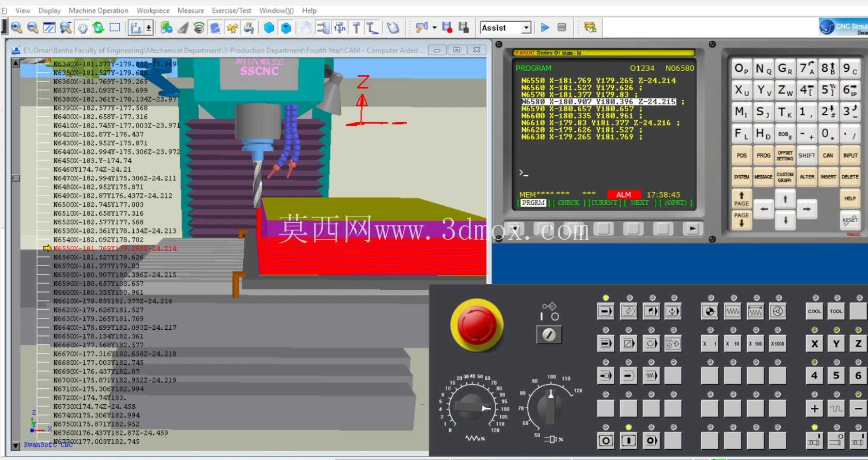Select the X 10 increment button

coord(733,344)
